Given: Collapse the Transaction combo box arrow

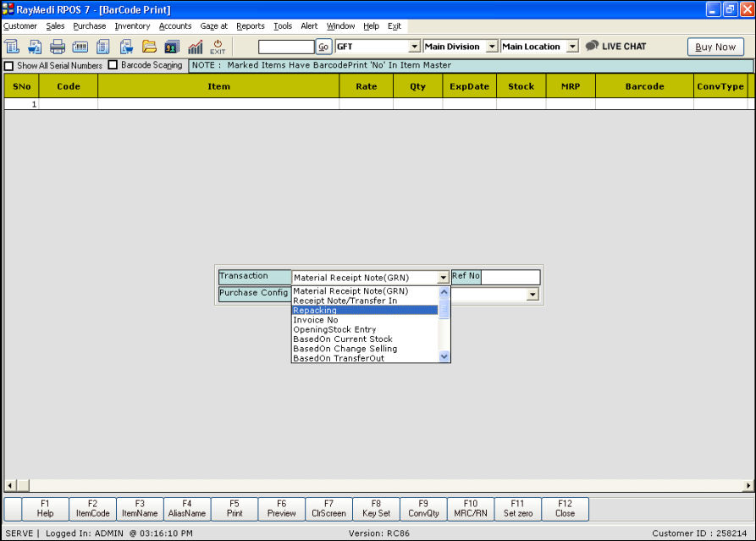Looking at the screenshot, I should coord(443,277).
